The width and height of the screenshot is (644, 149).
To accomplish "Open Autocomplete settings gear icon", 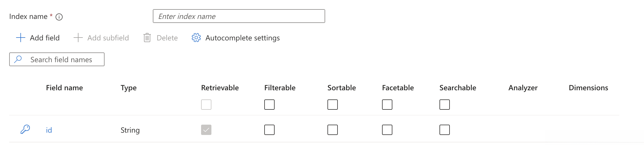I will pyautogui.click(x=196, y=38).
